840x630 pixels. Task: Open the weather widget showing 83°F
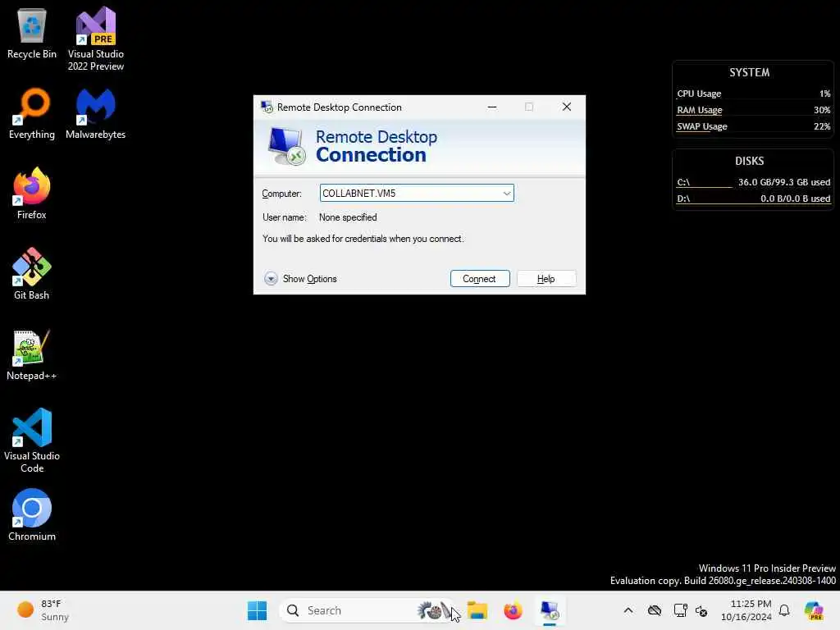point(43,610)
